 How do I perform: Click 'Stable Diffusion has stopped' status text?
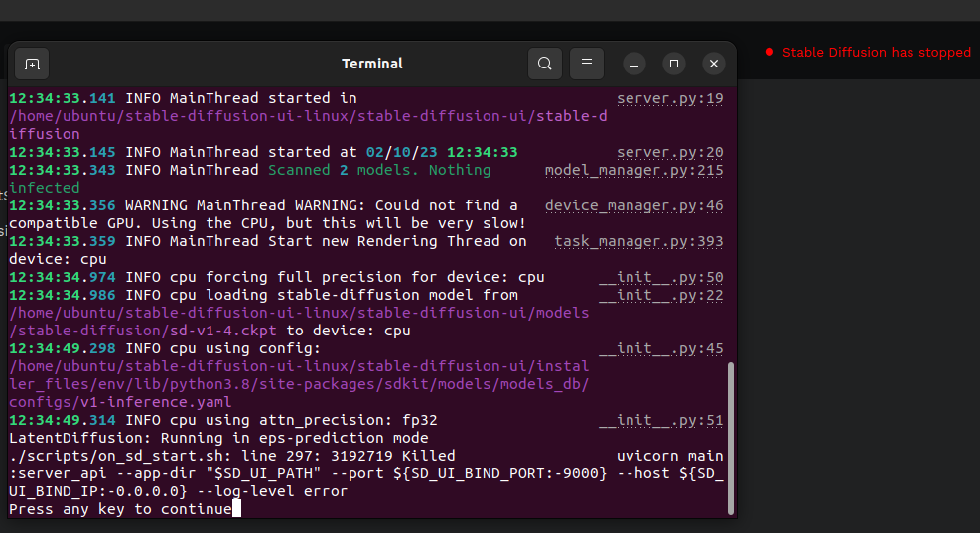(x=877, y=53)
